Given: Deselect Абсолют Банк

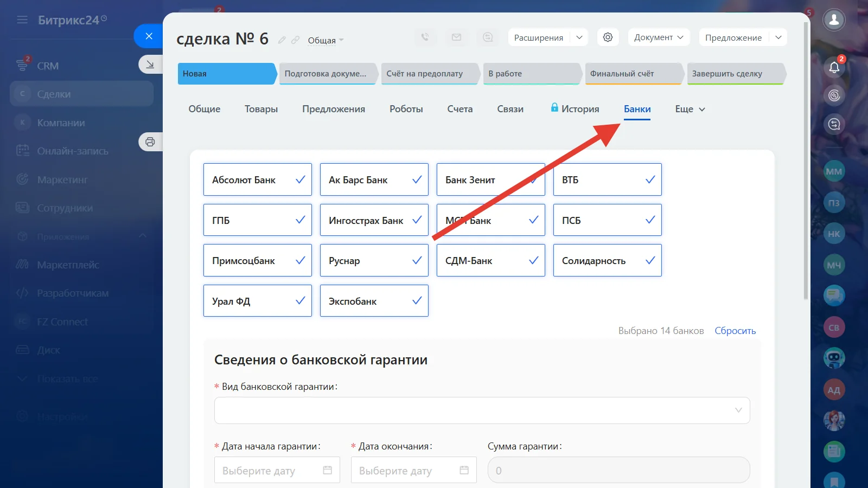Looking at the screenshot, I should (x=258, y=179).
